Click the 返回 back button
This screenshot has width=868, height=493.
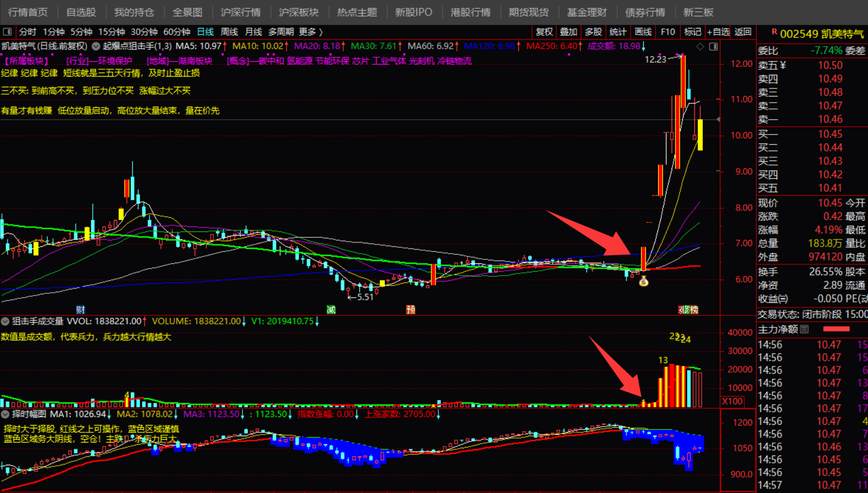coord(743,32)
